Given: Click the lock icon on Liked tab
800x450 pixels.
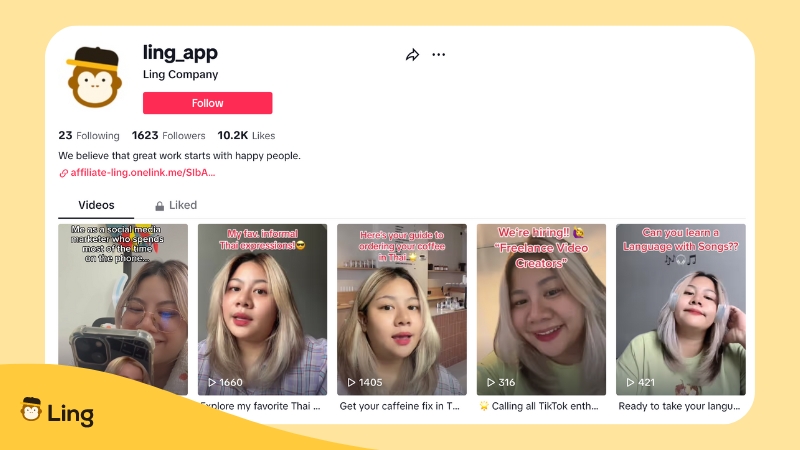Looking at the screenshot, I should (160, 206).
